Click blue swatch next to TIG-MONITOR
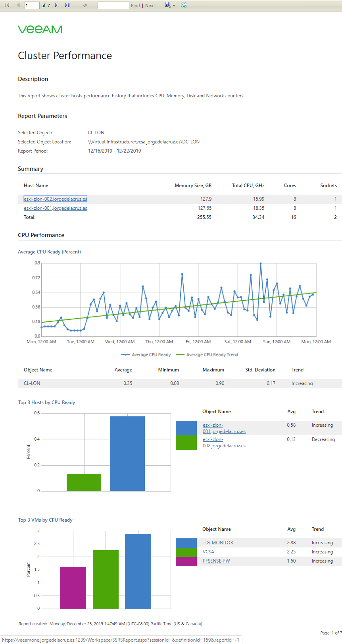 point(186,543)
